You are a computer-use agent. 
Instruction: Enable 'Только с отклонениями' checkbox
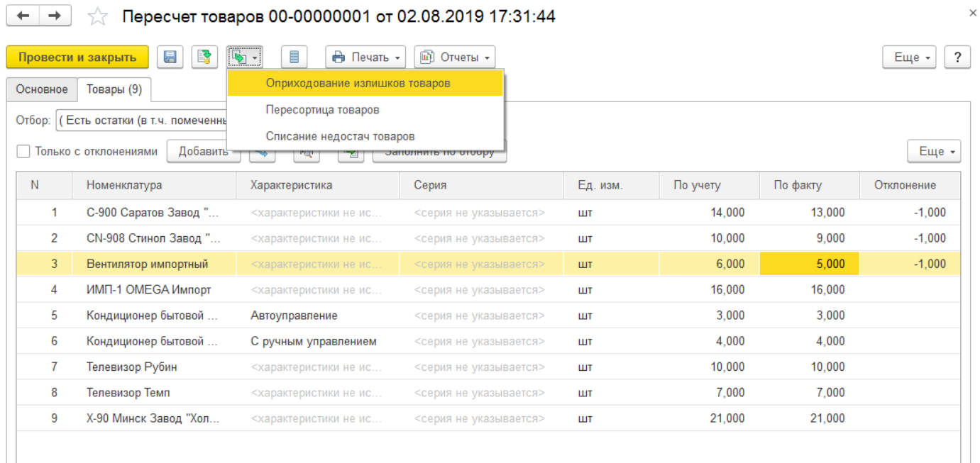coord(23,151)
